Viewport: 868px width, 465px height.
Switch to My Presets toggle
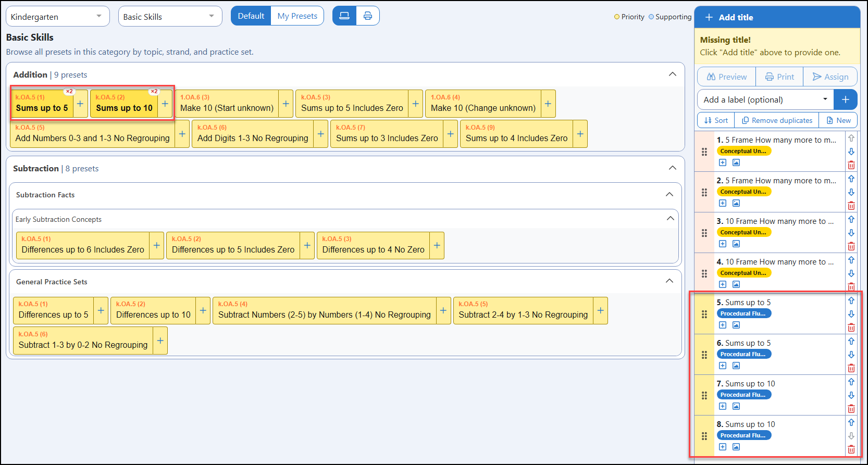297,16
